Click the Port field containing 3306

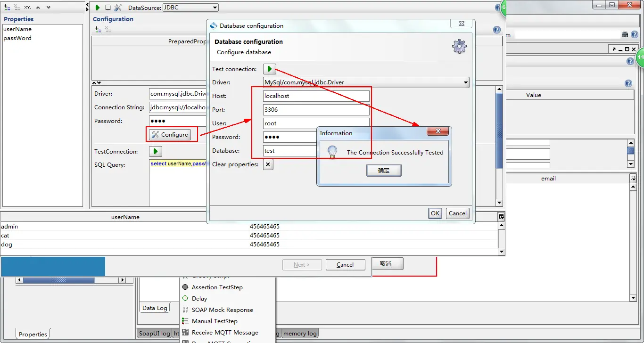[x=316, y=110]
